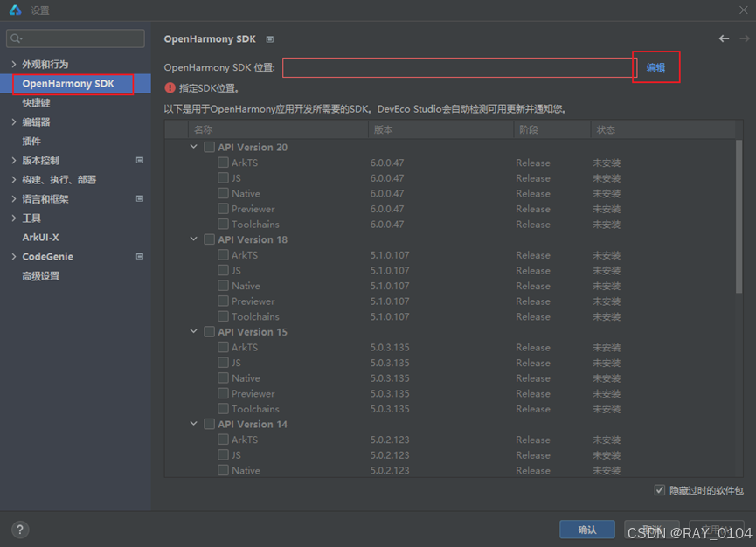
Task: Check Native 6.0.0.47 checkbox
Action: tap(223, 193)
